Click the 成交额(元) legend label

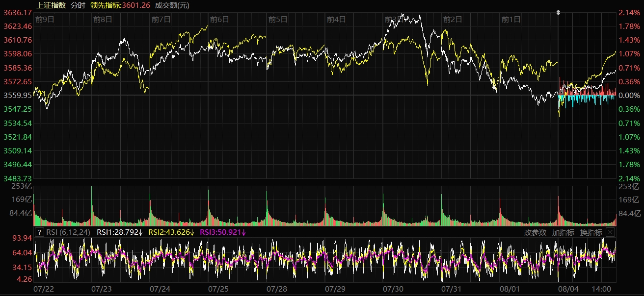pos(172,5)
